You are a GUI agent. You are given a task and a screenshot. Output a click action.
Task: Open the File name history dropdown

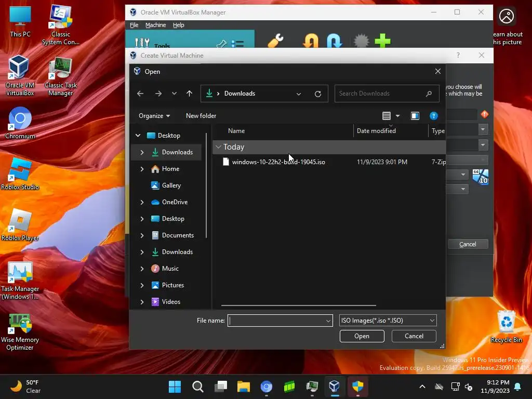(x=328, y=321)
